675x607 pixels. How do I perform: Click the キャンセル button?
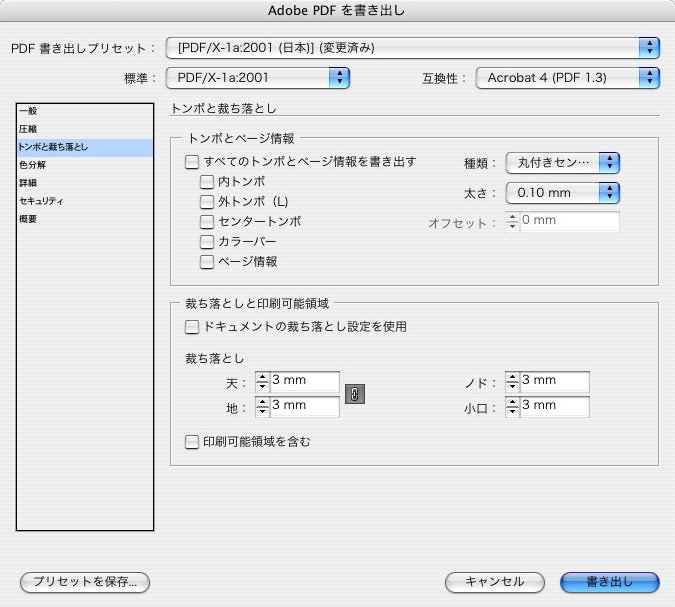495,582
